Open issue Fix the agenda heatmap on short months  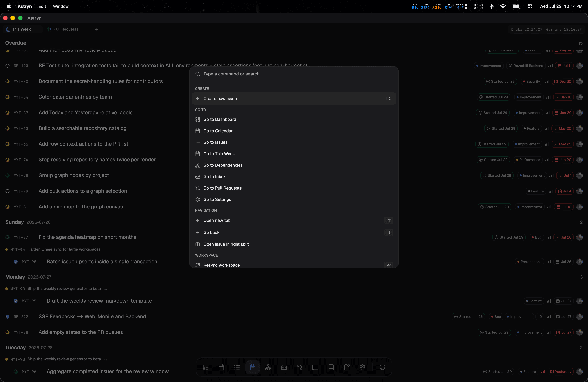coord(87,237)
